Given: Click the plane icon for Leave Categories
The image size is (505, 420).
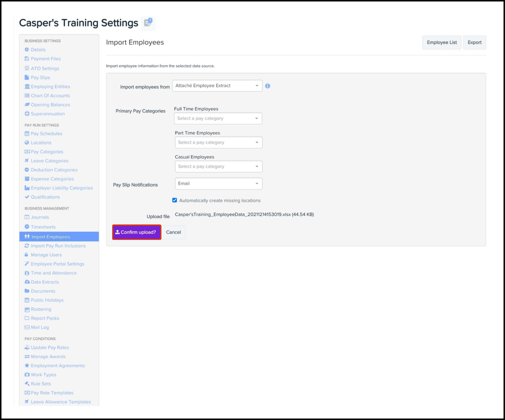Looking at the screenshot, I should click(x=27, y=161).
